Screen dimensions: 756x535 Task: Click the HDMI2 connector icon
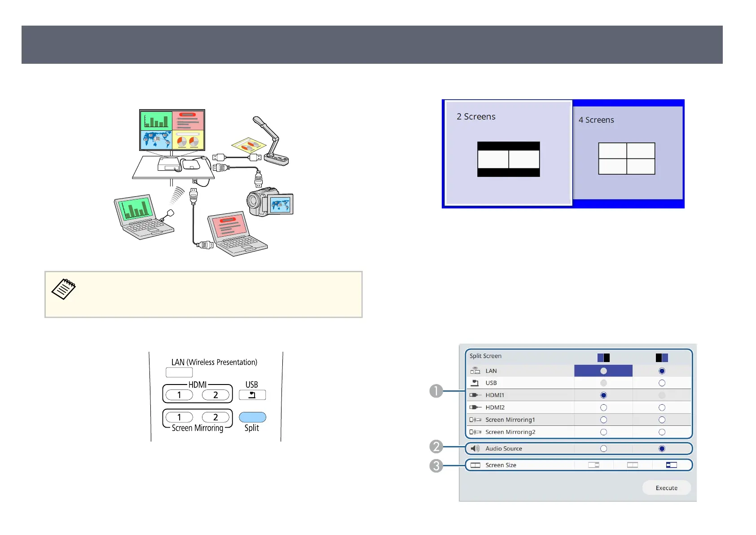click(475, 407)
